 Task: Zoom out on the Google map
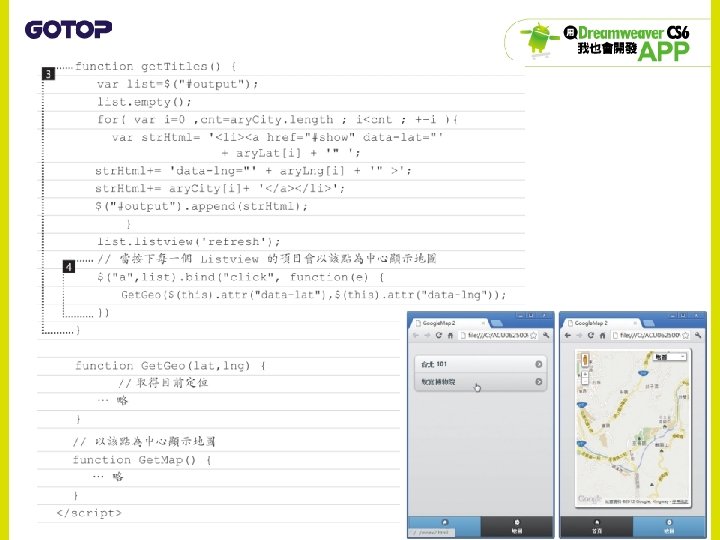coord(585,382)
